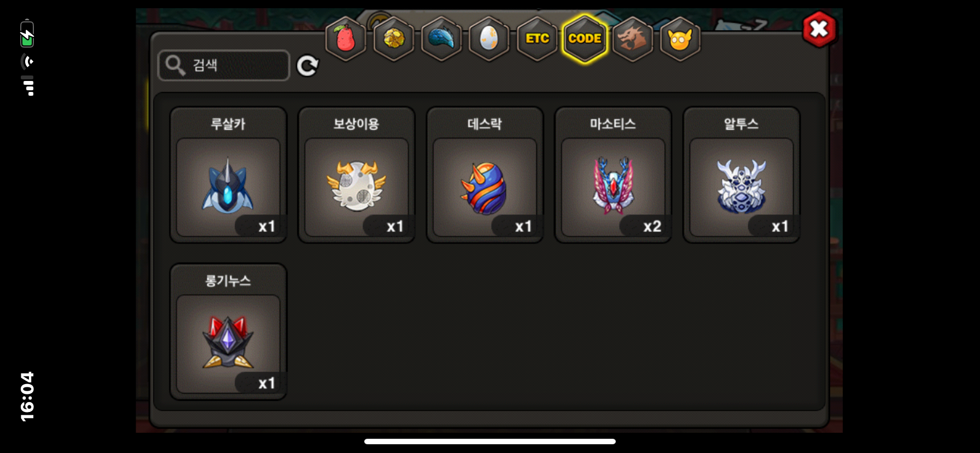980x453 pixels.
Task: Select the CODE tab
Action: click(x=585, y=39)
